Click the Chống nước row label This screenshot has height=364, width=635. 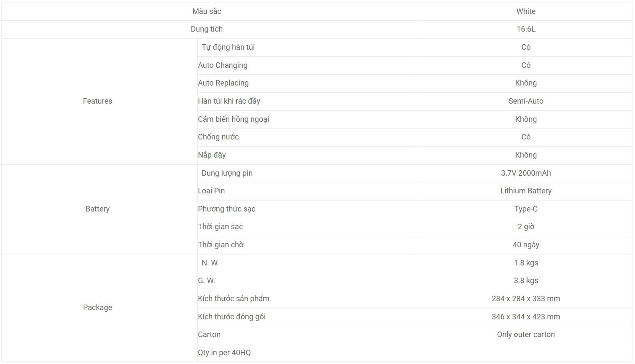pyautogui.click(x=218, y=137)
